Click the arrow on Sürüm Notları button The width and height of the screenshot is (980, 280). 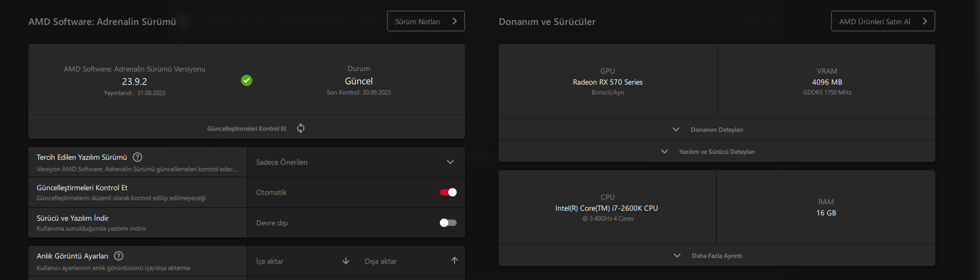(455, 21)
